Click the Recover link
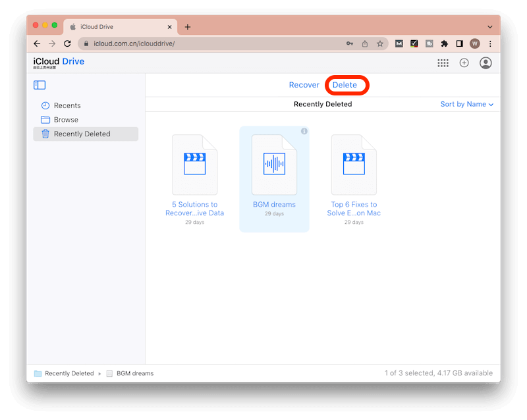527x420 pixels. pyautogui.click(x=304, y=85)
